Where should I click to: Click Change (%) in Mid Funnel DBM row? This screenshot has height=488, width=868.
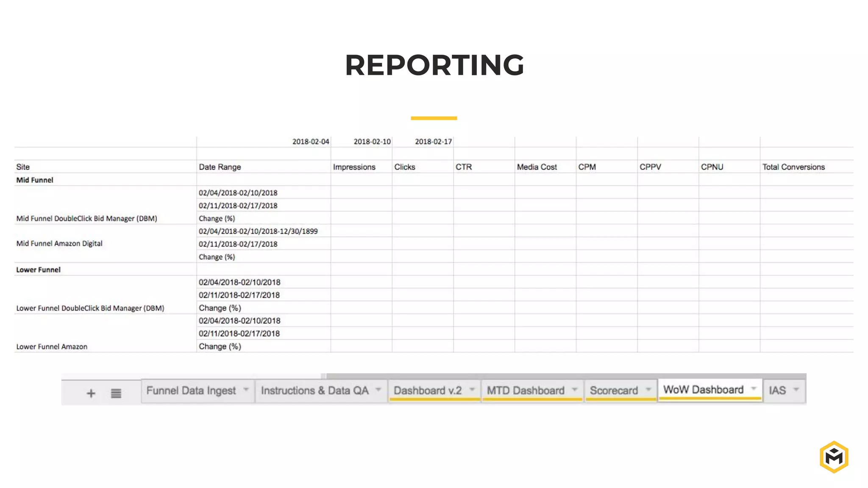pos(264,218)
